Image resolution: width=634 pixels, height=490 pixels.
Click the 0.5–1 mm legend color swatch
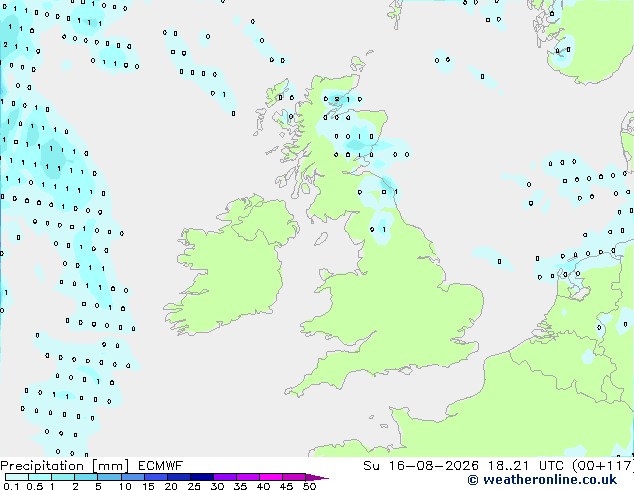point(40,477)
